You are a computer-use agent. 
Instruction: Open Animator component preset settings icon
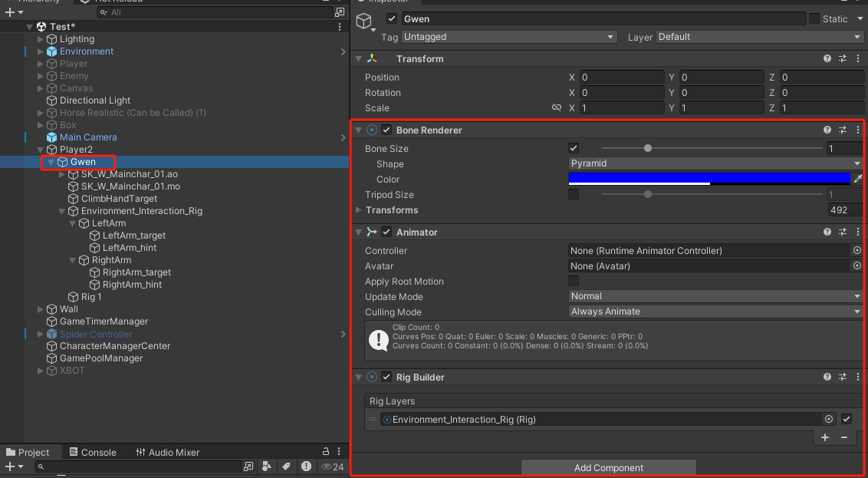(x=843, y=232)
